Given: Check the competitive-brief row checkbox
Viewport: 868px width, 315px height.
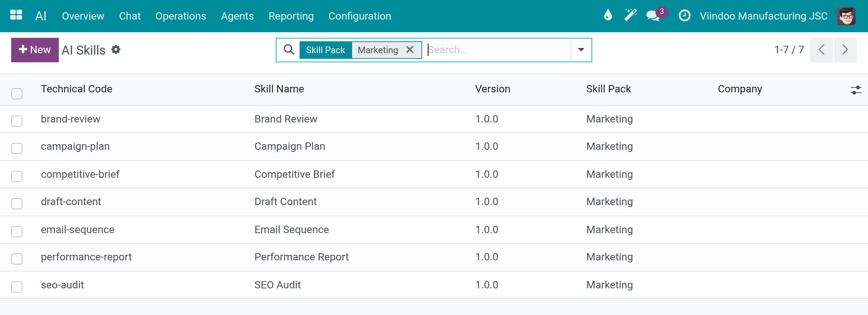Looking at the screenshot, I should [x=17, y=176].
